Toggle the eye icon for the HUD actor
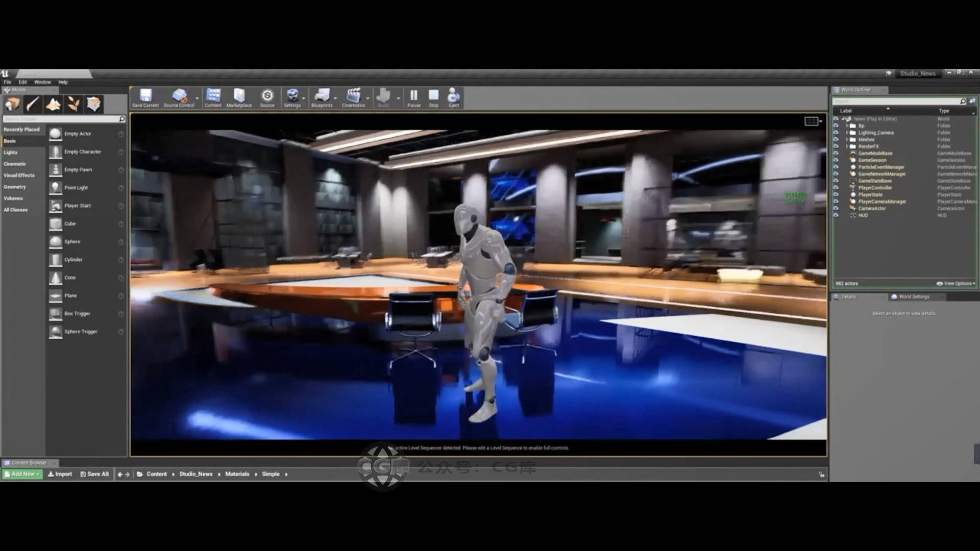The height and width of the screenshot is (551, 980). pyautogui.click(x=836, y=215)
